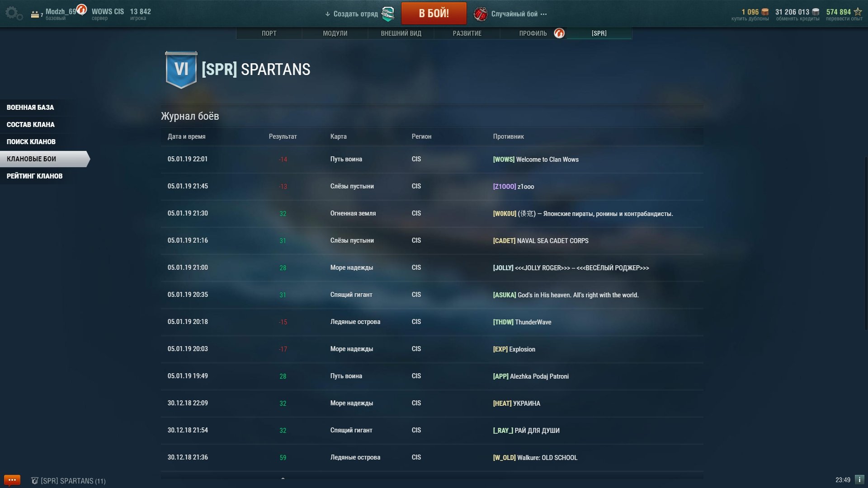Click the doubloons coin icon
Viewport: 868px width, 488px height.
[x=765, y=12]
